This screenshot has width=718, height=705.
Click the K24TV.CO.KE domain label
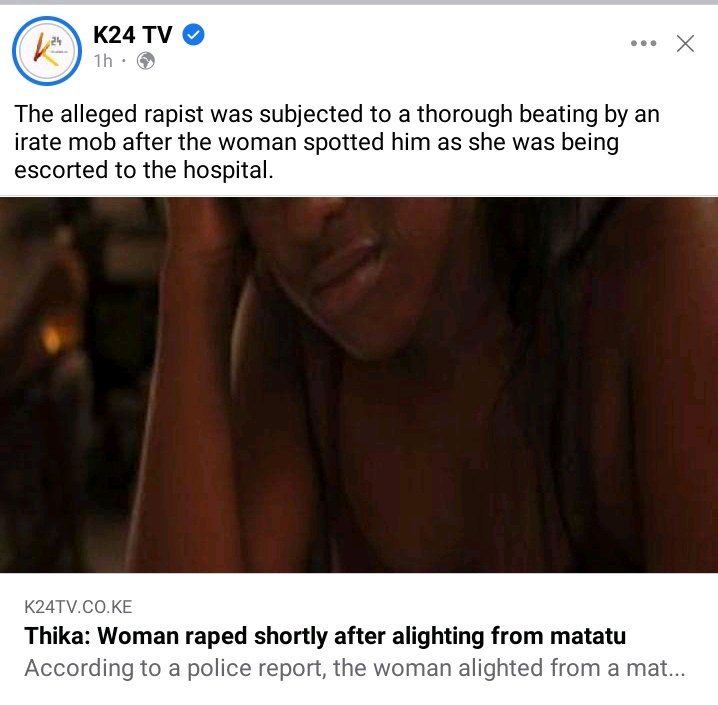click(x=78, y=607)
